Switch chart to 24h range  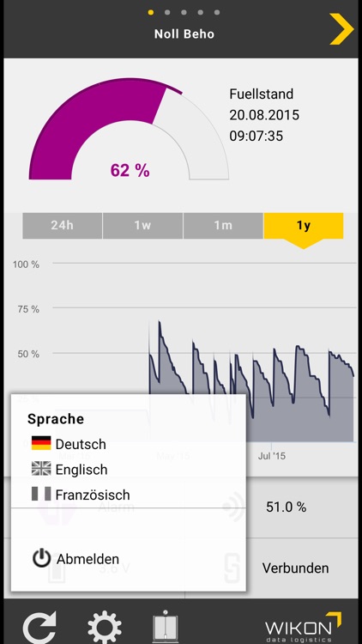pos(63,226)
